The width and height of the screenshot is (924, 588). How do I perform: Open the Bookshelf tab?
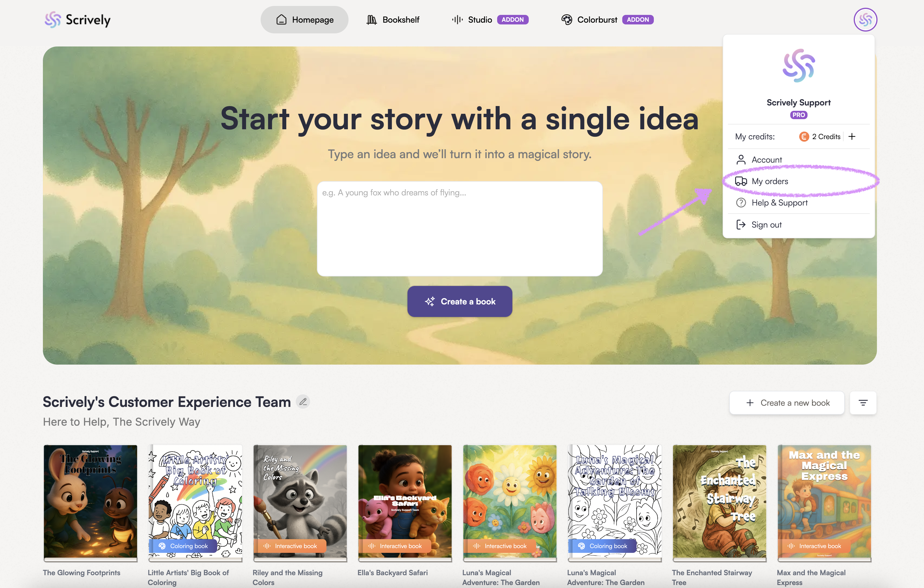click(x=393, y=20)
